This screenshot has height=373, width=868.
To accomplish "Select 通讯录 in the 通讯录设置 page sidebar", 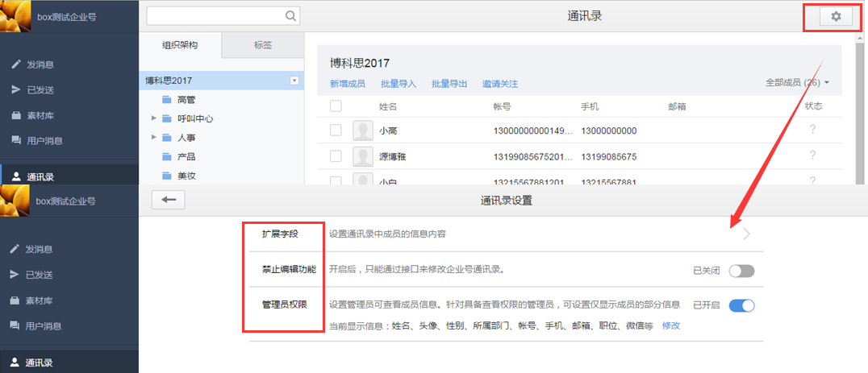I will [69, 363].
